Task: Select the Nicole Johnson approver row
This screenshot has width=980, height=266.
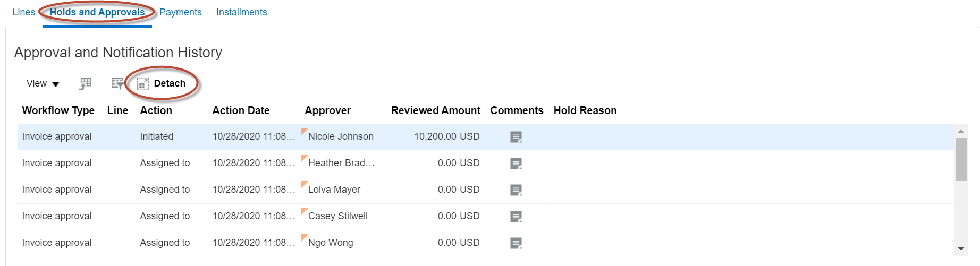Action: tap(341, 136)
